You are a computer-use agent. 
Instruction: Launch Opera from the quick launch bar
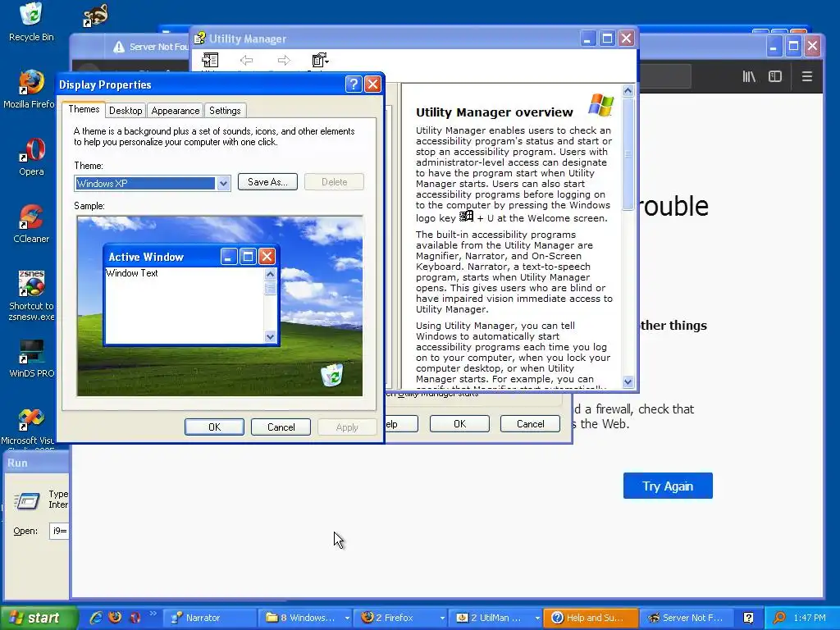135,618
